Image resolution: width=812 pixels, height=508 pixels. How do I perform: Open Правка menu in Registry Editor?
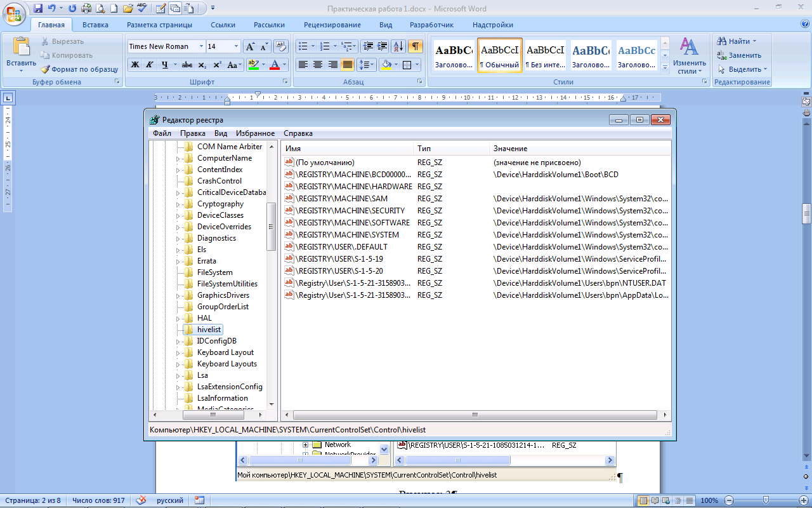point(192,133)
